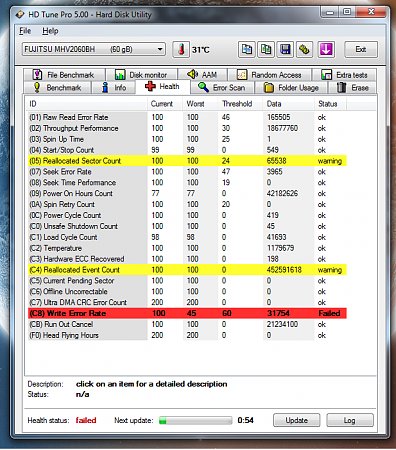Click the Current column header

point(165,104)
